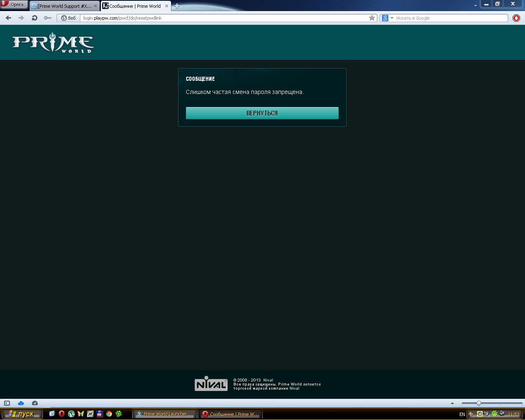
Task: Open the Nival link after the copyright years
Action: click(x=268, y=380)
